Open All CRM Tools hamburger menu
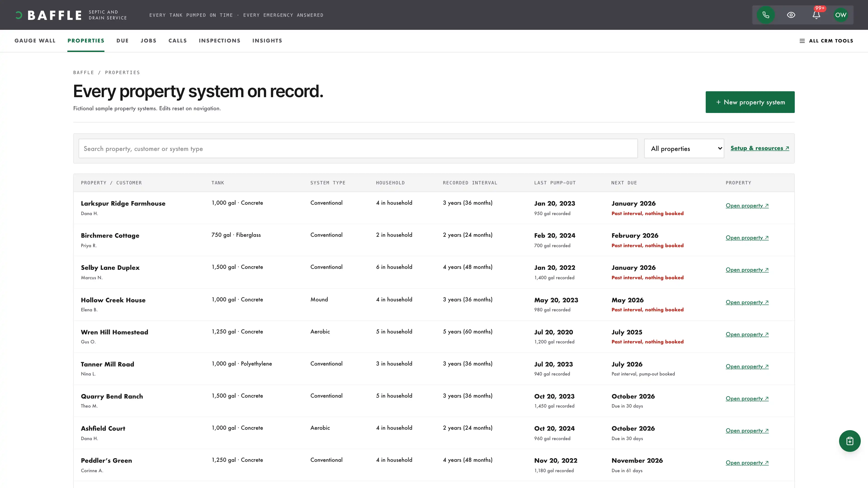868x488 pixels. coord(826,41)
